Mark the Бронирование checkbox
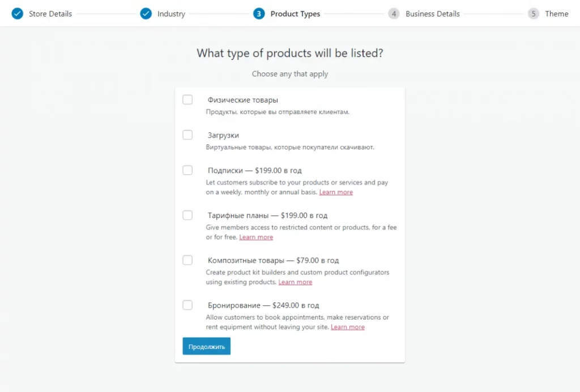The image size is (580, 392). click(x=187, y=305)
